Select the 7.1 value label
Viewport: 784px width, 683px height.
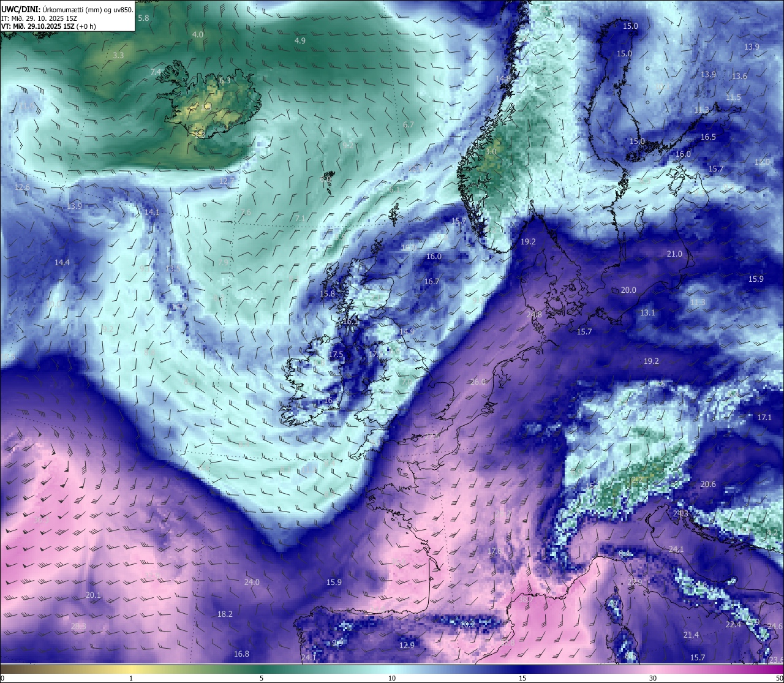(x=300, y=219)
